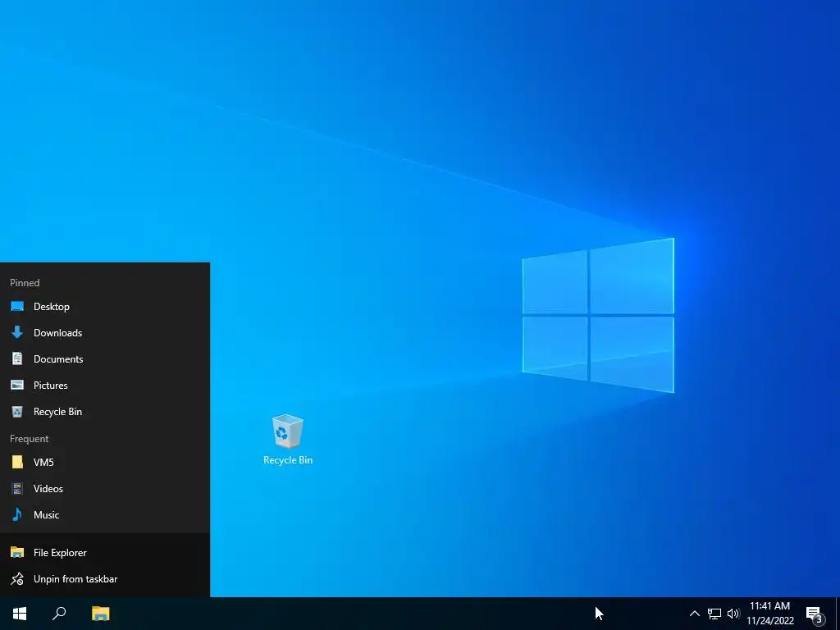Open the VM5 frequent folder
840x630 pixels.
(105, 462)
